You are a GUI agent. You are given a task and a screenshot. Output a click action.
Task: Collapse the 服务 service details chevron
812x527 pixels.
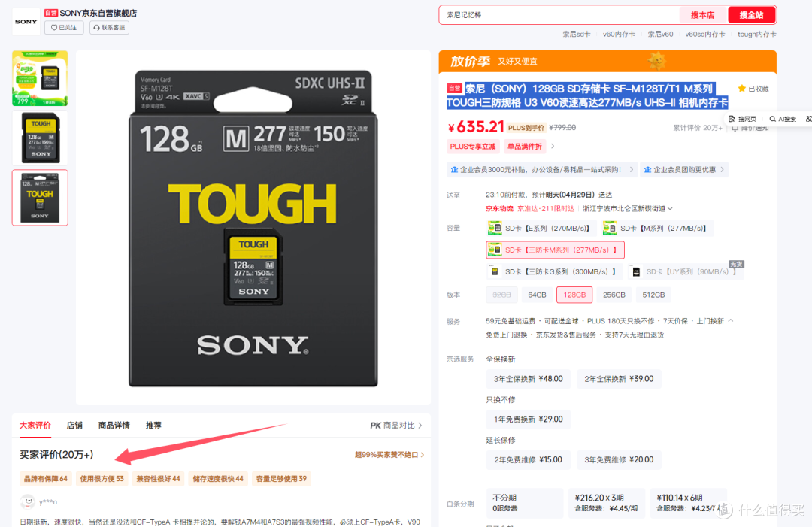click(x=731, y=321)
